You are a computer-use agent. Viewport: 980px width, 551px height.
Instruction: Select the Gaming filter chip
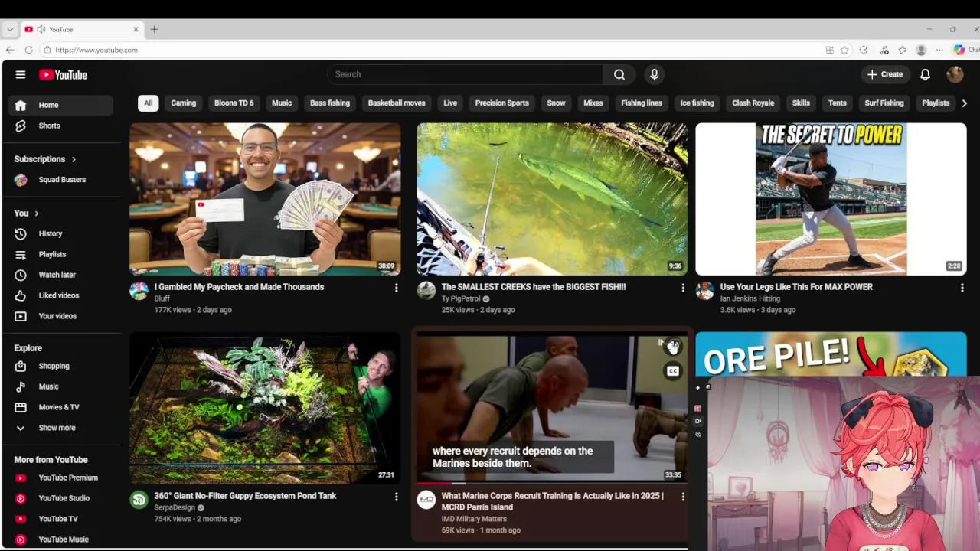click(184, 103)
